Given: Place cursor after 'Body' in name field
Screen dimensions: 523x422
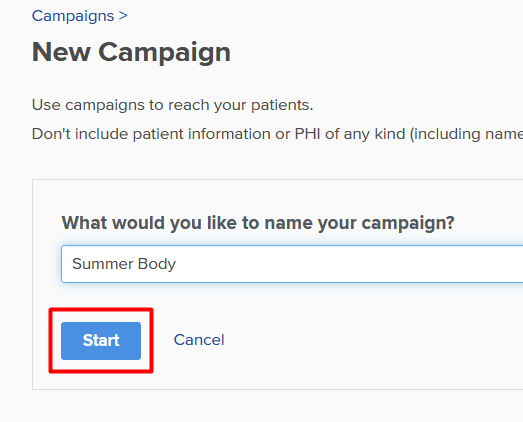Looking at the screenshot, I should pyautogui.click(x=177, y=264).
